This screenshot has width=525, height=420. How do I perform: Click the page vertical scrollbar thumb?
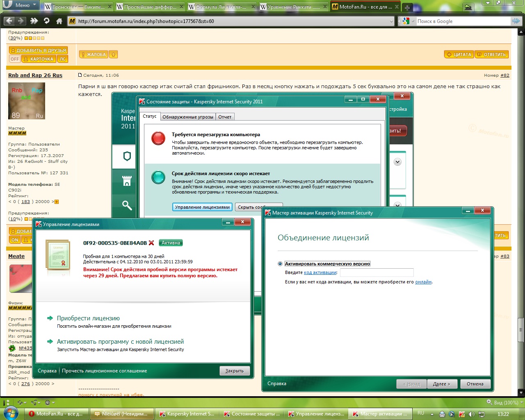pyautogui.click(x=521, y=330)
